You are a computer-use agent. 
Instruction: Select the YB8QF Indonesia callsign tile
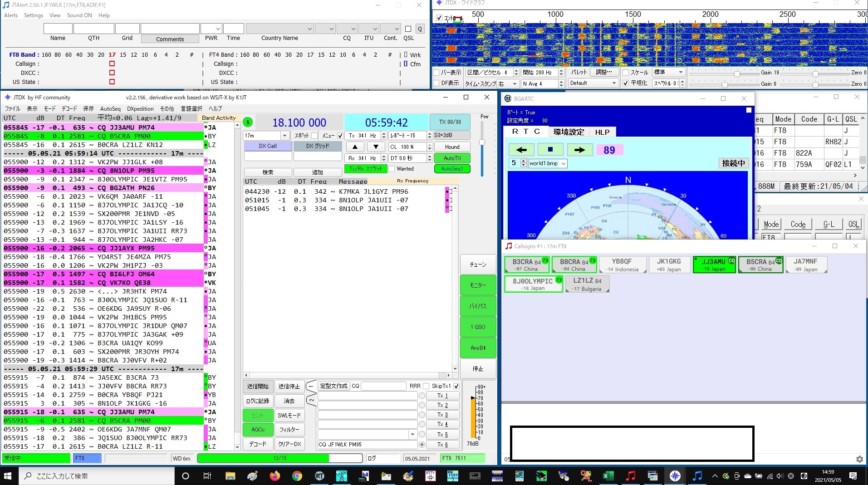pyautogui.click(x=622, y=265)
